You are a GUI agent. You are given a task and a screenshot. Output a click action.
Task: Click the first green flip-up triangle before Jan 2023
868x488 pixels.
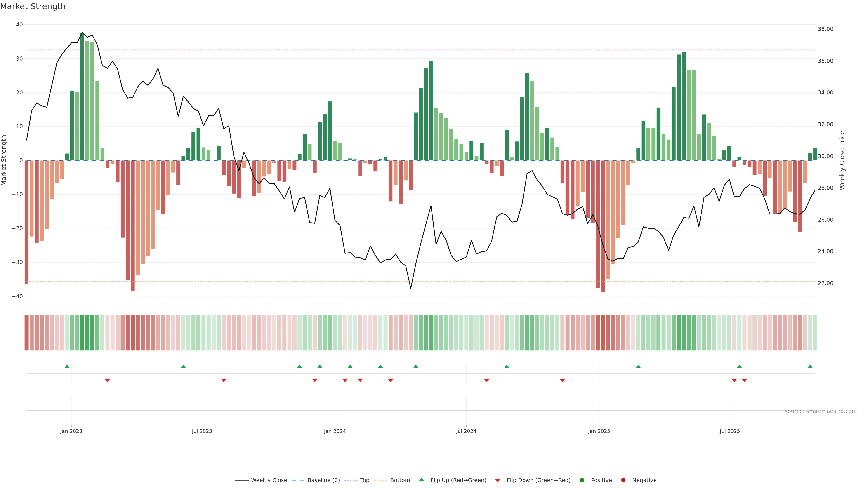click(67, 366)
